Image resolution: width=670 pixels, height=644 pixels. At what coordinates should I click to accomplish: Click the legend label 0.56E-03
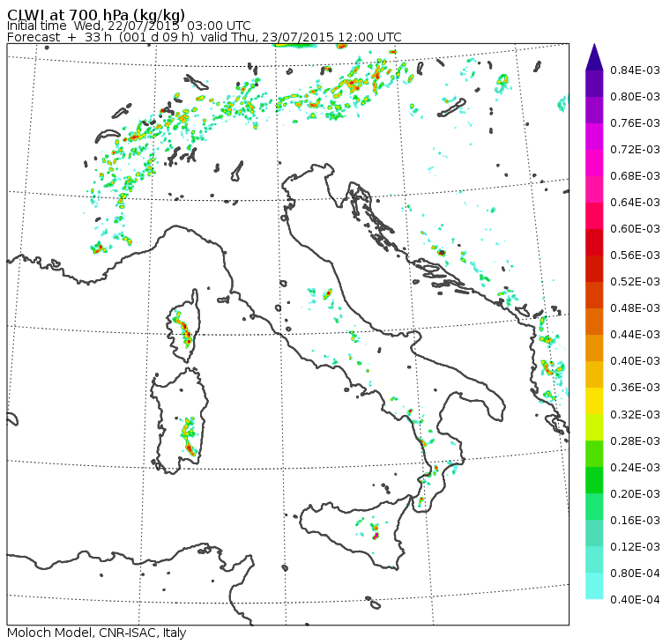(x=635, y=255)
